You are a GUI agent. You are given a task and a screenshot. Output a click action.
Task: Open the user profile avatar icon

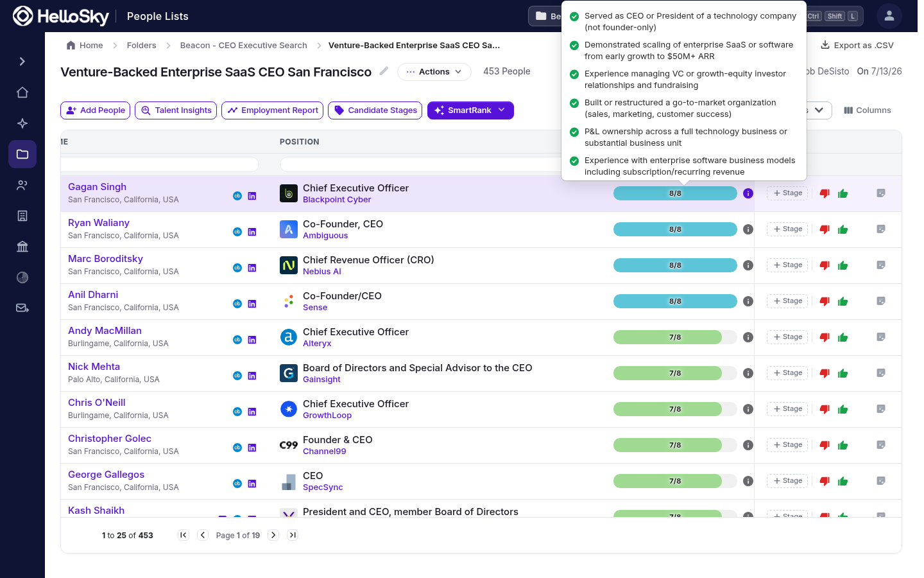(x=889, y=16)
